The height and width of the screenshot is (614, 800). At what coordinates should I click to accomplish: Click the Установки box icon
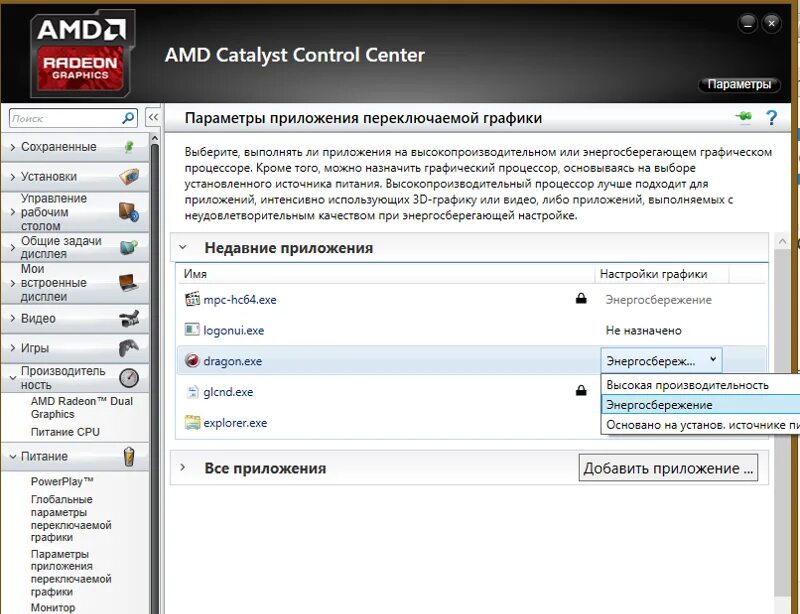pyautogui.click(x=129, y=177)
